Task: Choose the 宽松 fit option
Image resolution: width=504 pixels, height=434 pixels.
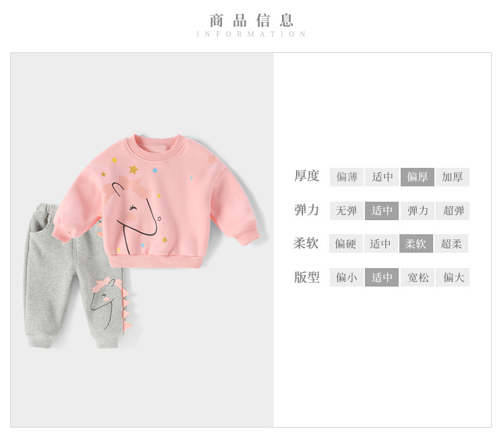Action: click(417, 277)
